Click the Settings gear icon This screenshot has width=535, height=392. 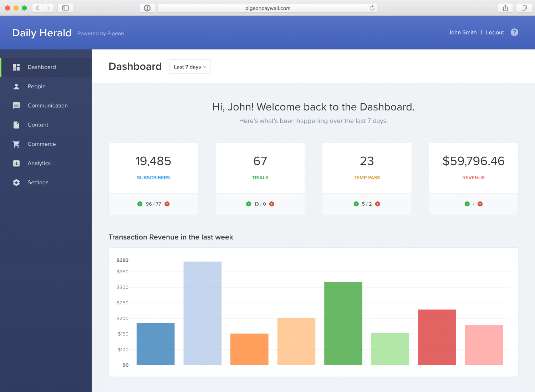pos(16,183)
